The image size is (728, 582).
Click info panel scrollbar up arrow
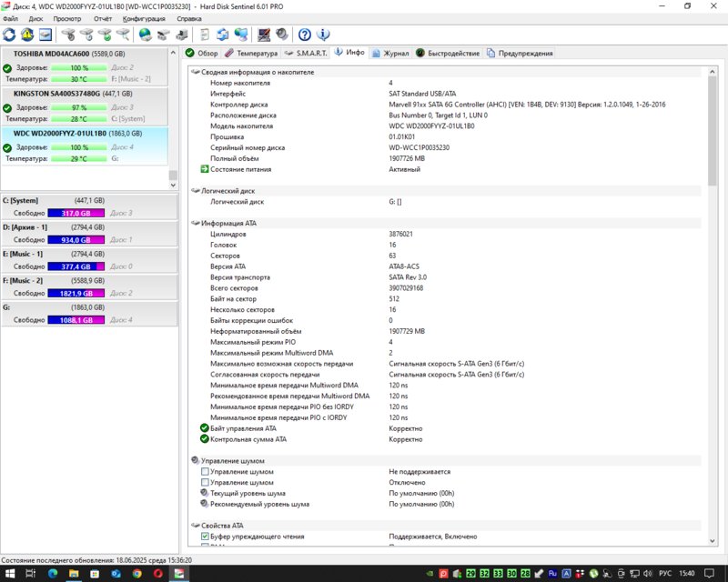[713, 72]
